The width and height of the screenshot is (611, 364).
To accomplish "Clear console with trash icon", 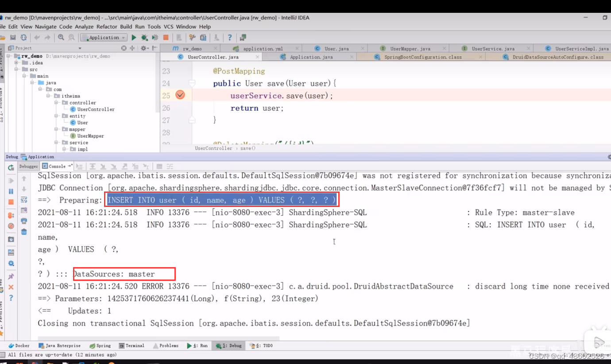I will point(24,232).
